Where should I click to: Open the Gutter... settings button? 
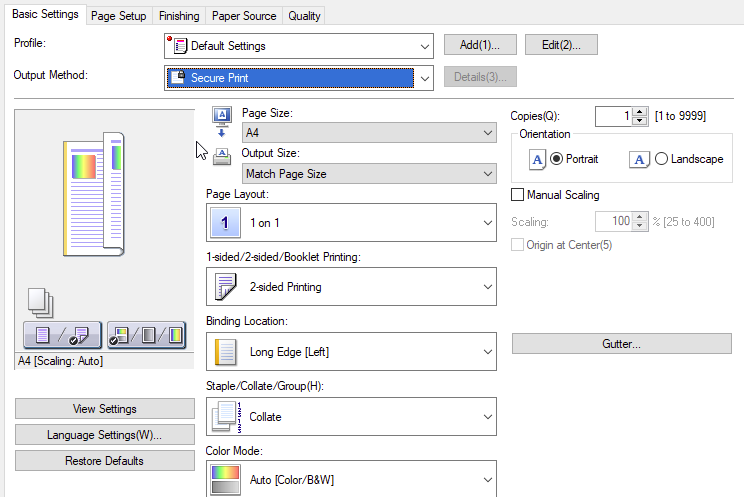[x=622, y=344]
